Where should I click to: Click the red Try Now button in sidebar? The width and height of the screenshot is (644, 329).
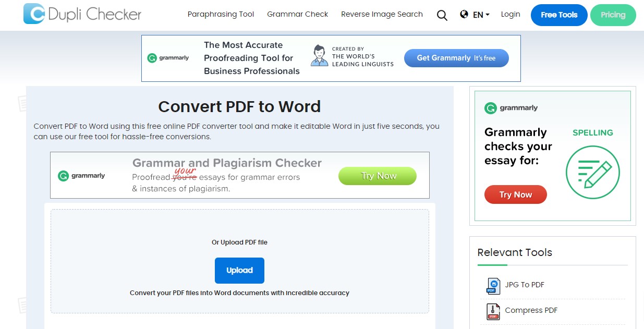[515, 194]
